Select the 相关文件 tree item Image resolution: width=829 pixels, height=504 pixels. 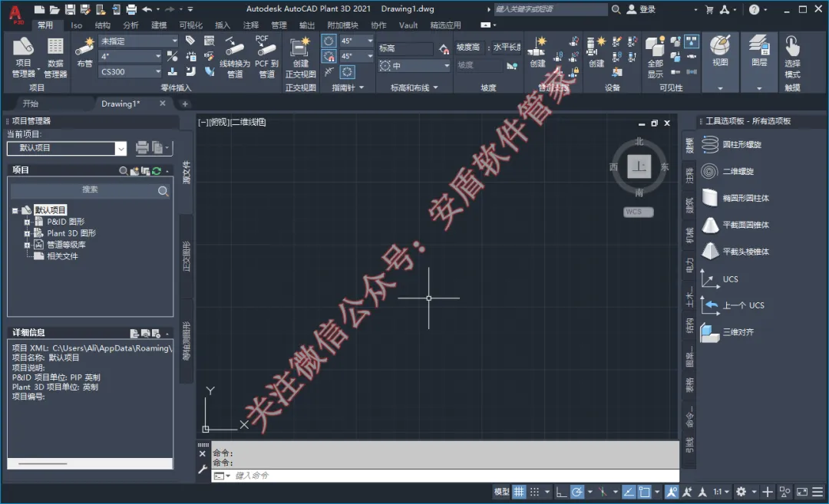pos(62,256)
